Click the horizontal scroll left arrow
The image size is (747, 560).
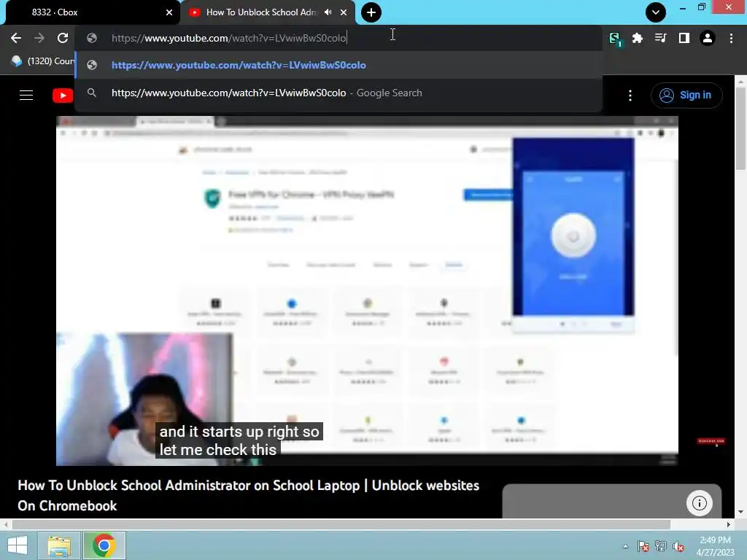[5, 524]
